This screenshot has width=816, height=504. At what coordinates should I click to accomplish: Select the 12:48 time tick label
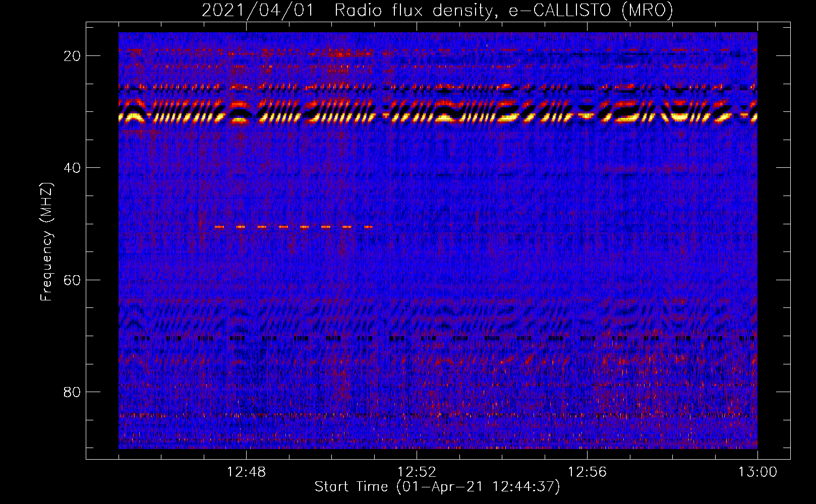click(x=247, y=472)
